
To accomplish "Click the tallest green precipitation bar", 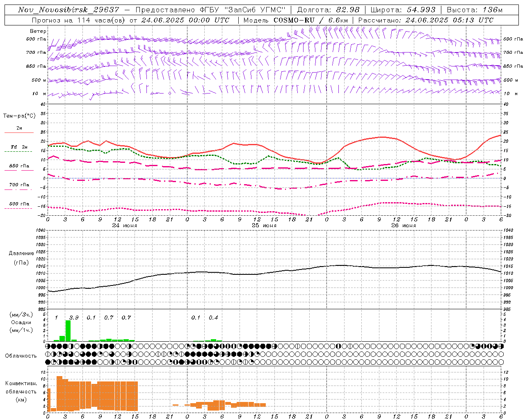I will click(x=68, y=331).
